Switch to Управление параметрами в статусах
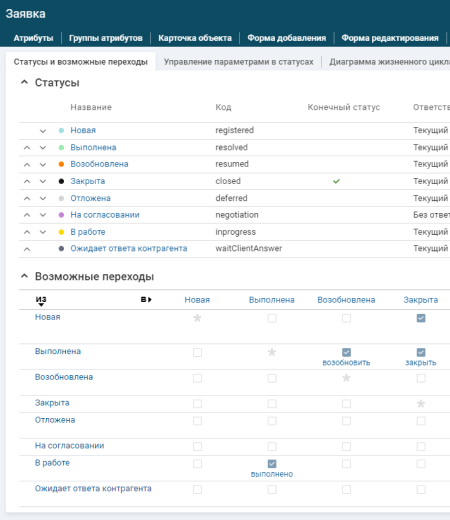This screenshot has width=450, height=520. pos(239,62)
